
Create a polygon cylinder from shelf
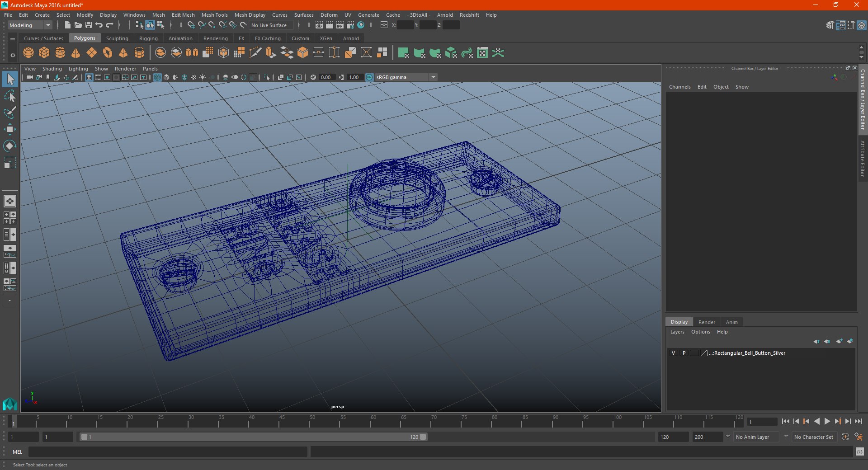[x=60, y=53]
